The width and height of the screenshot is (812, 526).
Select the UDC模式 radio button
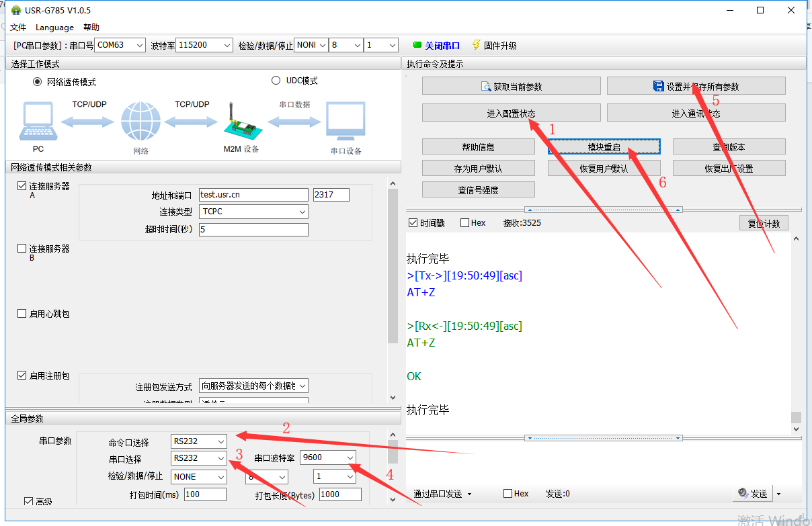(276, 81)
